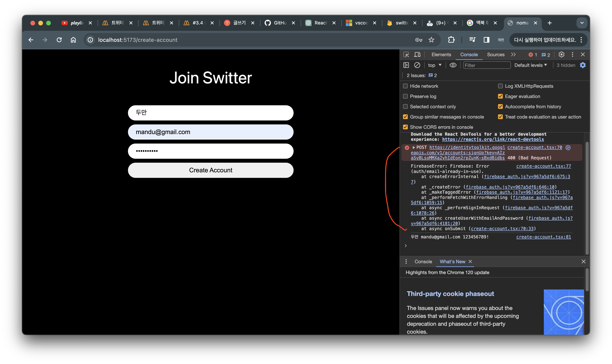Open the top JavaScript context dropdown
Image resolution: width=612 pixels, height=364 pixels.
[x=435, y=65]
